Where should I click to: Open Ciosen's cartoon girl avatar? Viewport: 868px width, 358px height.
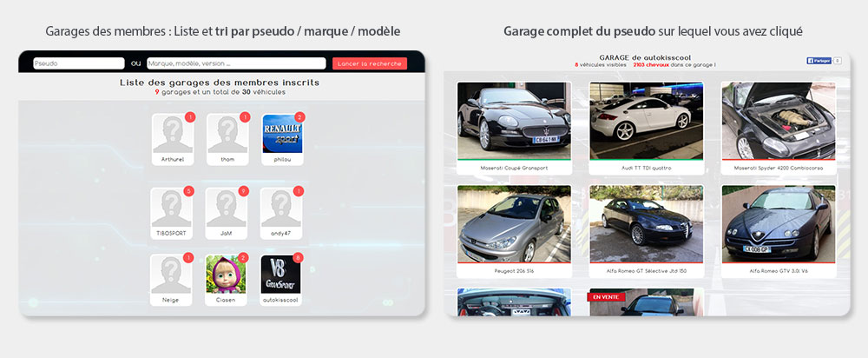tap(226, 275)
